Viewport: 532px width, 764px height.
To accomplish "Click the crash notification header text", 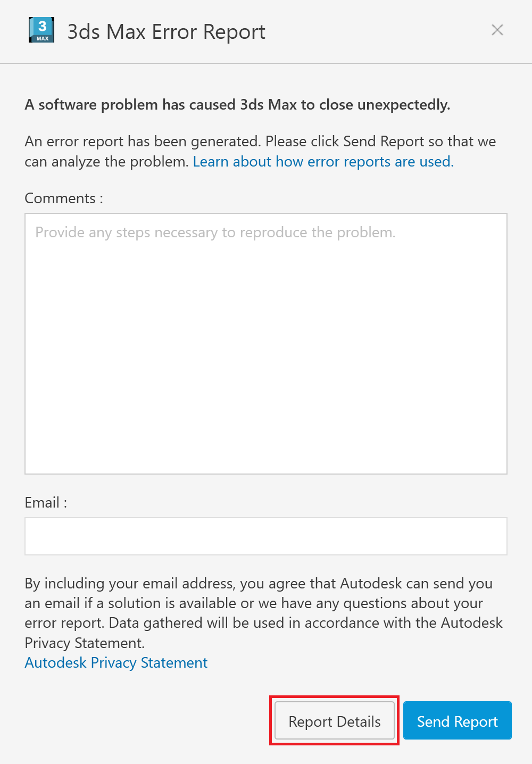I will coord(237,104).
